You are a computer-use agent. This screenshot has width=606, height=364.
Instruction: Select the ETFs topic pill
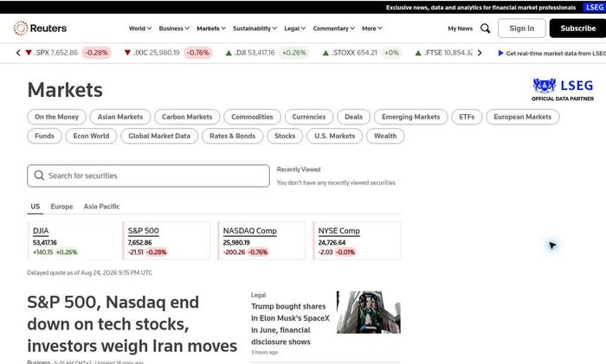tap(467, 117)
